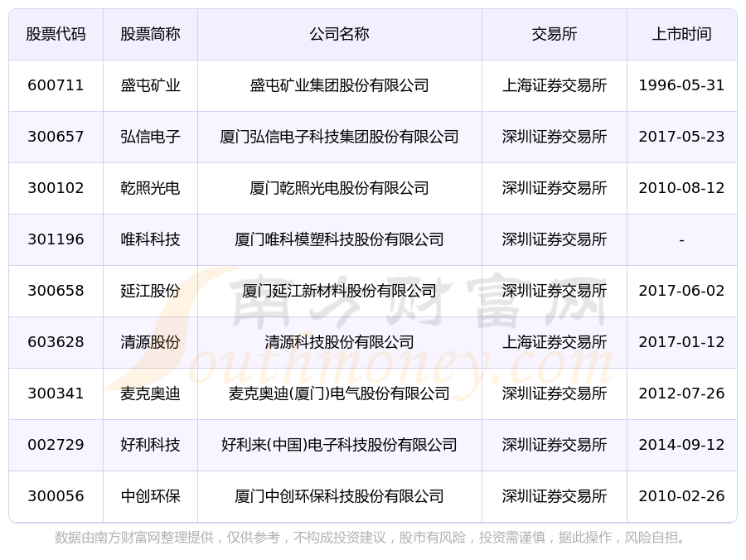Click listing date 2010-02-26
This screenshot has height=560, width=746.
coord(682,496)
